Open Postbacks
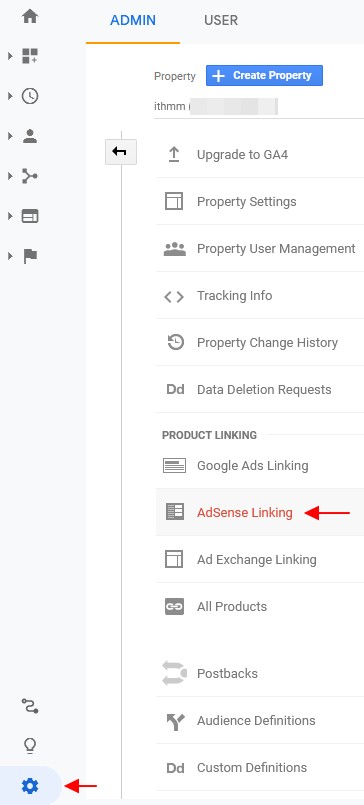The image size is (364, 805). click(x=227, y=673)
